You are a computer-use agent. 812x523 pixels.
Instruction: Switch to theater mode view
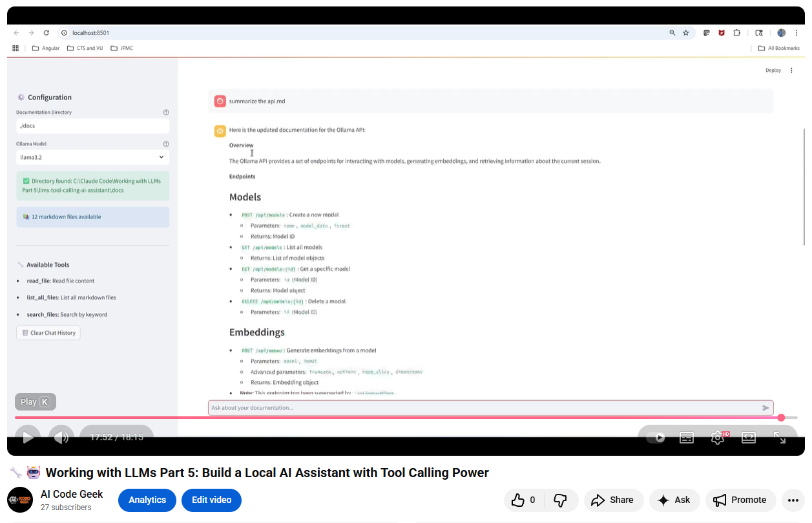pos(748,438)
